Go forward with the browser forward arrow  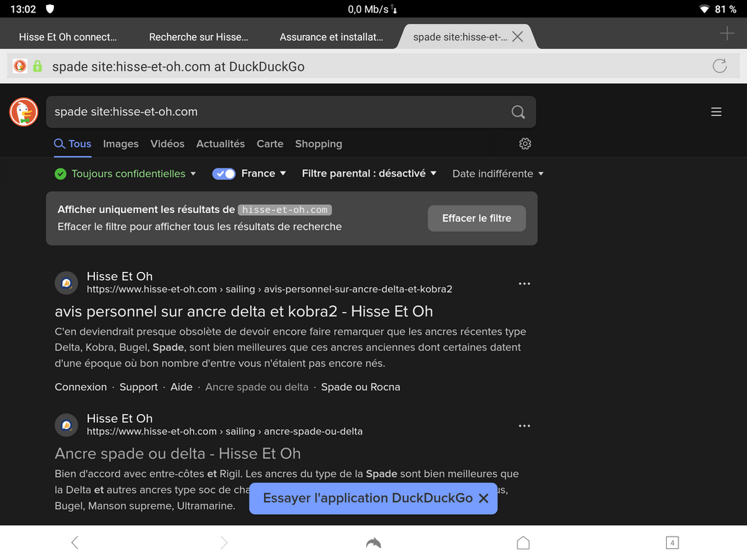224,542
